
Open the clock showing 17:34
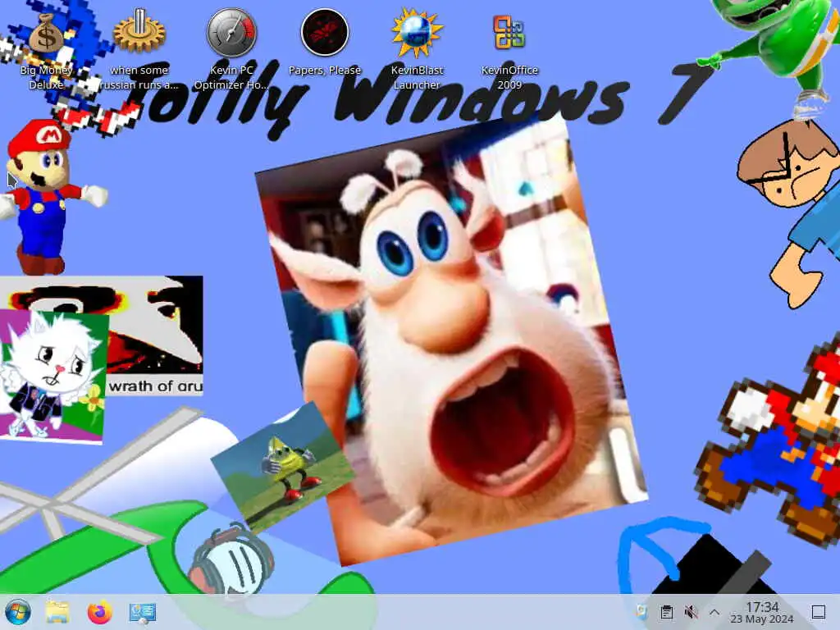click(x=762, y=612)
